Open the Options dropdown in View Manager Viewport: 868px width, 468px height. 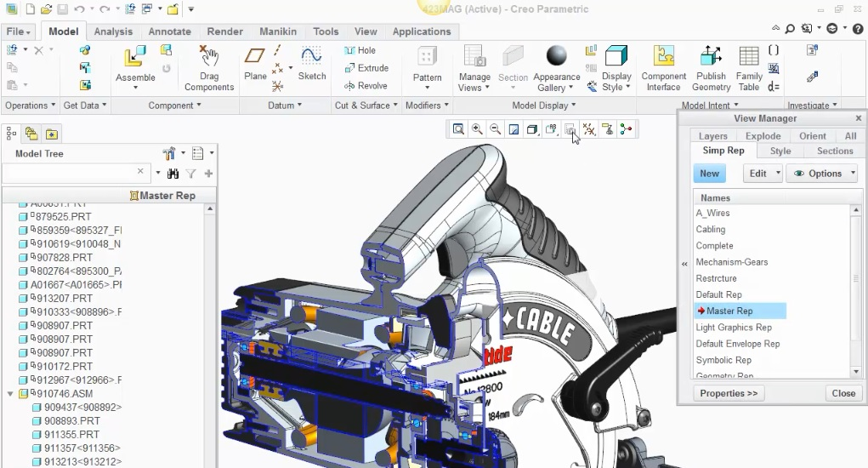coord(821,174)
